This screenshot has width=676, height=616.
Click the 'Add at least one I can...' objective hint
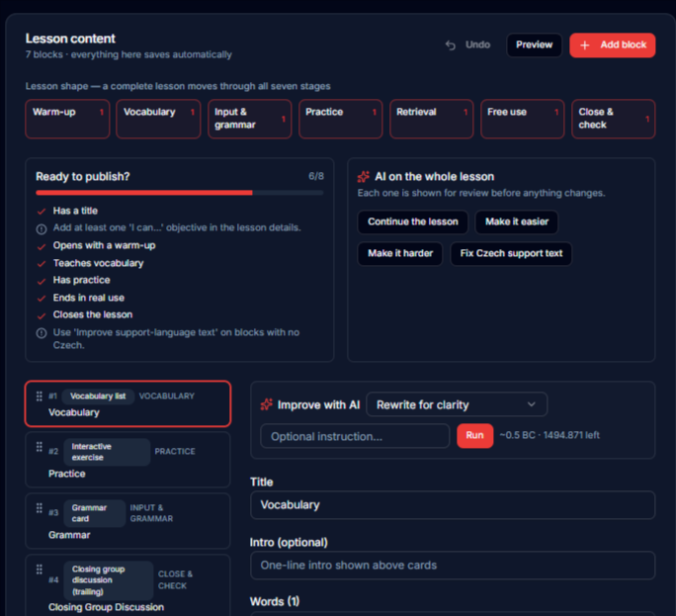click(x=177, y=227)
